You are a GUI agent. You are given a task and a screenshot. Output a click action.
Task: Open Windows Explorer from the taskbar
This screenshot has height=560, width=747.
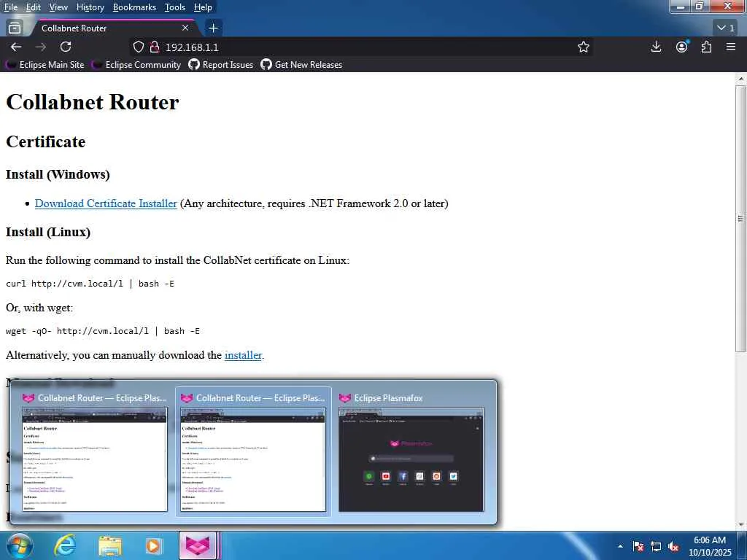pos(110,545)
